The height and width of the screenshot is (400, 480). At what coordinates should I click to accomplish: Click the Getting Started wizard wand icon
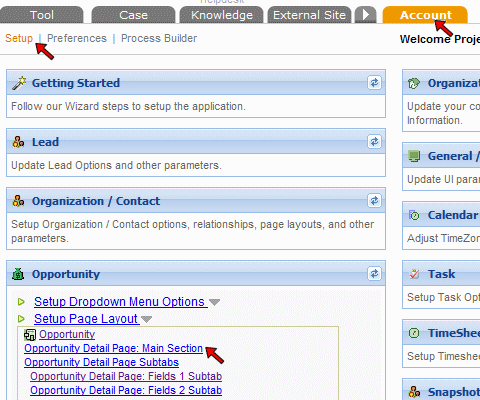point(19,83)
